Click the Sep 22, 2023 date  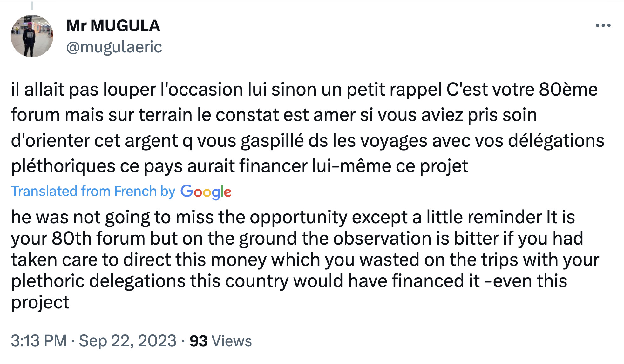[x=127, y=341]
